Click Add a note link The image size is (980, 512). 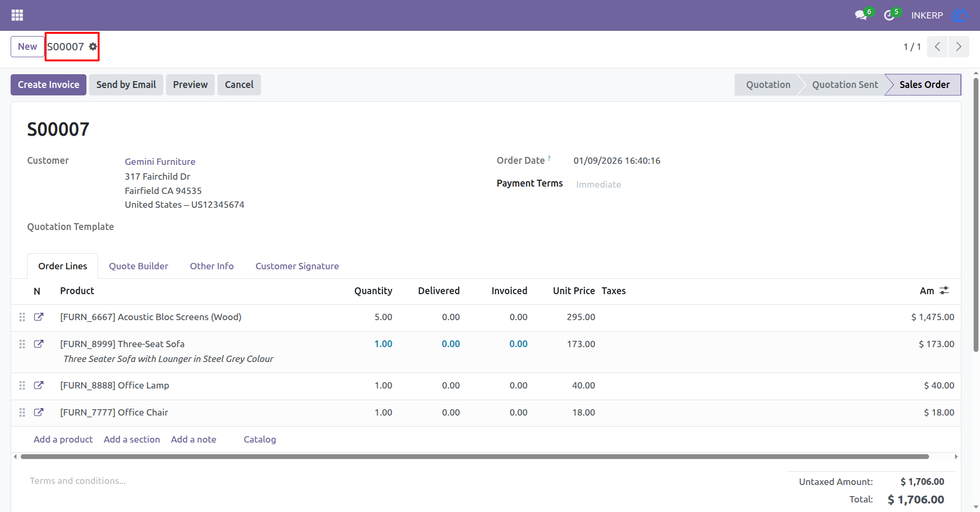194,439
